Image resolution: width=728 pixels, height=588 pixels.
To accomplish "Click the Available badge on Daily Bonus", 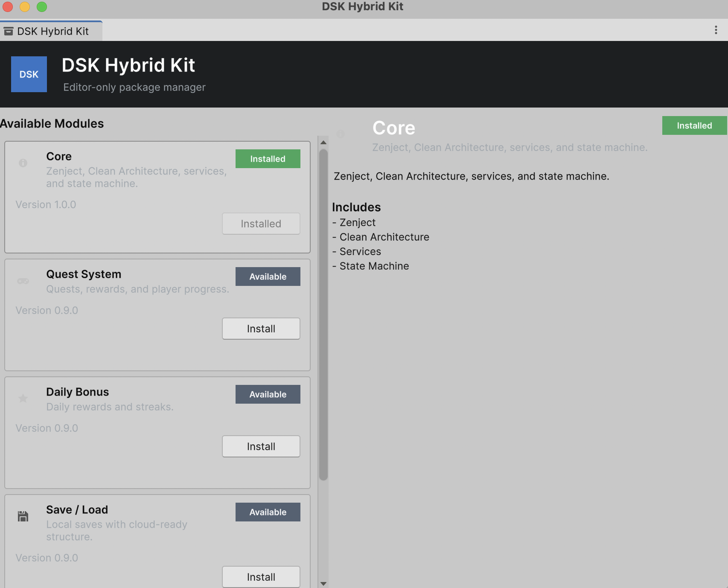I will coord(268,394).
